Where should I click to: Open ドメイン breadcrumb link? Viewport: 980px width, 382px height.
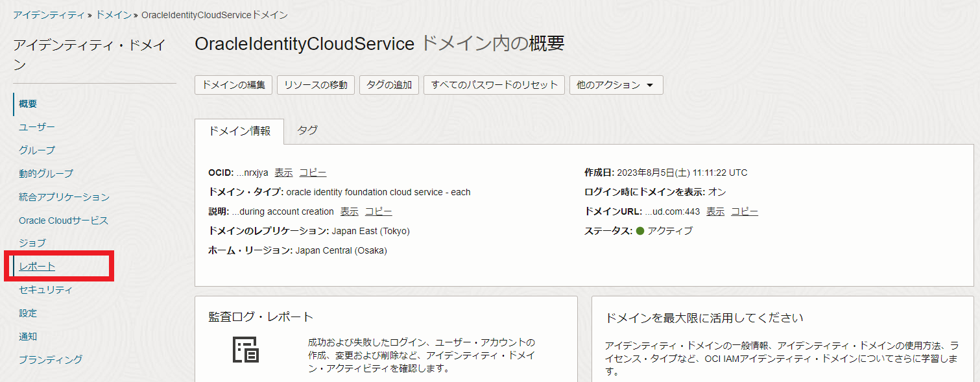[114, 14]
